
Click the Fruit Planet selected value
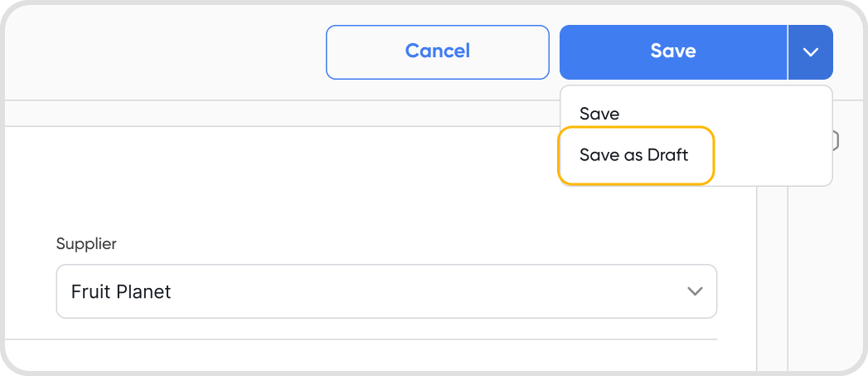click(121, 291)
